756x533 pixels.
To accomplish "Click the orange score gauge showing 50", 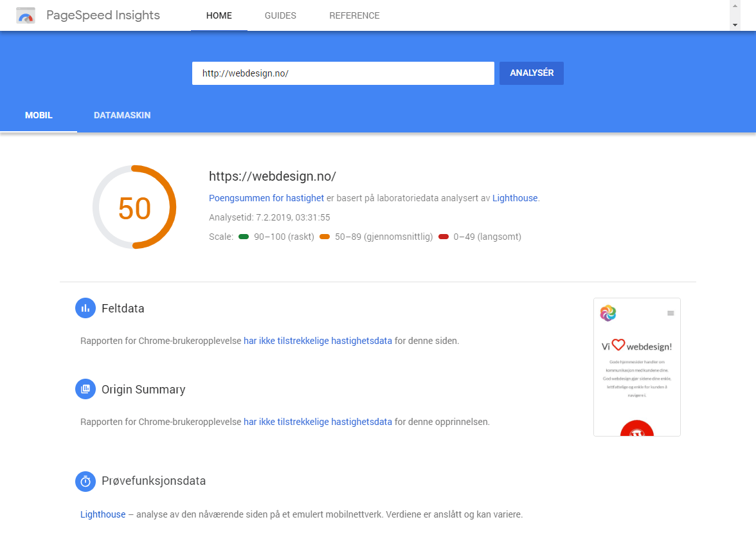I will [134, 207].
